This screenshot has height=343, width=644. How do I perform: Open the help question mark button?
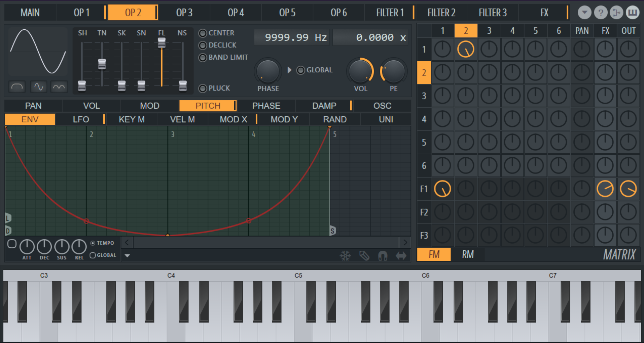tap(600, 13)
